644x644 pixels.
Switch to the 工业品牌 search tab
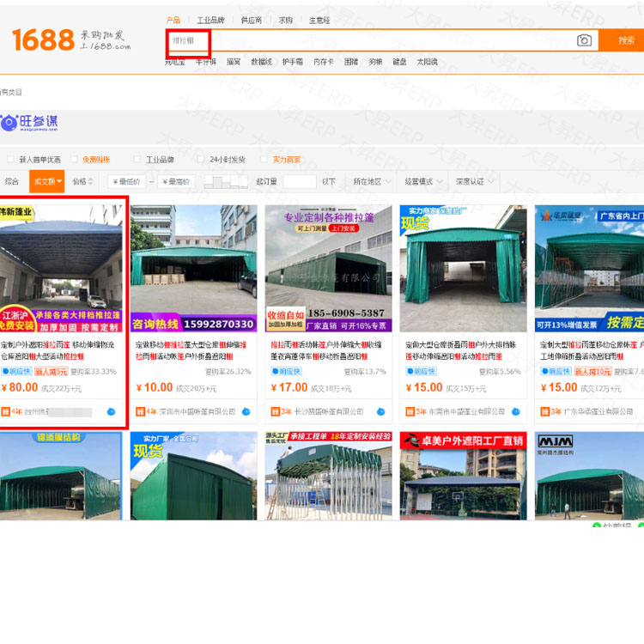click(x=210, y=20)
